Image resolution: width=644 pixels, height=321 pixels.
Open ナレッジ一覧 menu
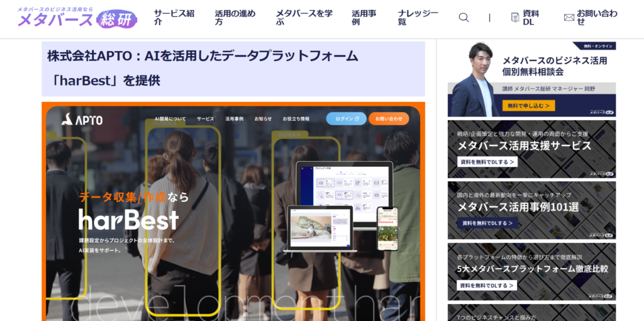coord(418,17)
